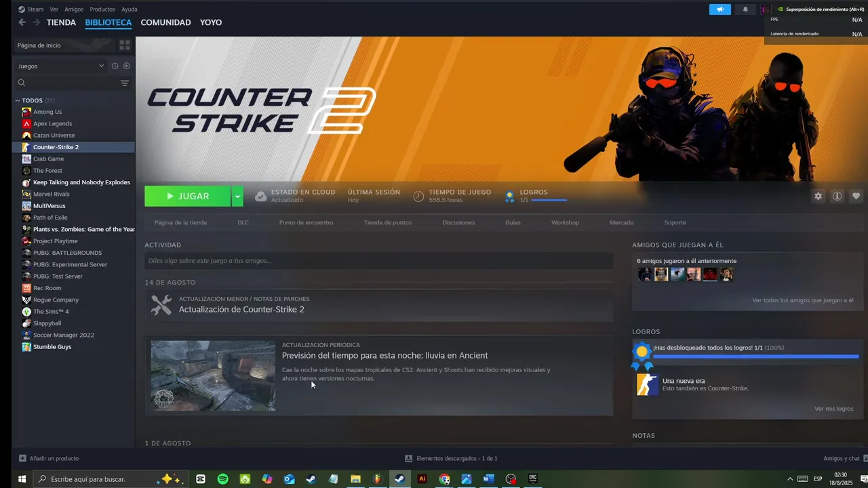The height and width of the screenshot is (488, 868).
Task: Show game info circle icon
Action: (837, 196)
